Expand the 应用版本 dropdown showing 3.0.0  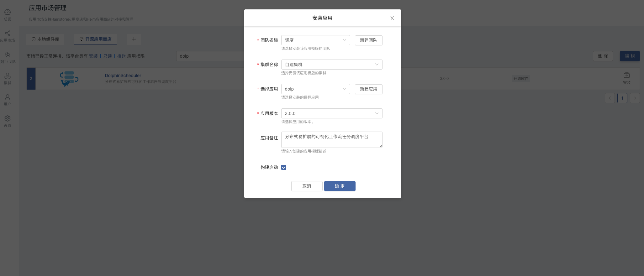[x=331, y=113]
